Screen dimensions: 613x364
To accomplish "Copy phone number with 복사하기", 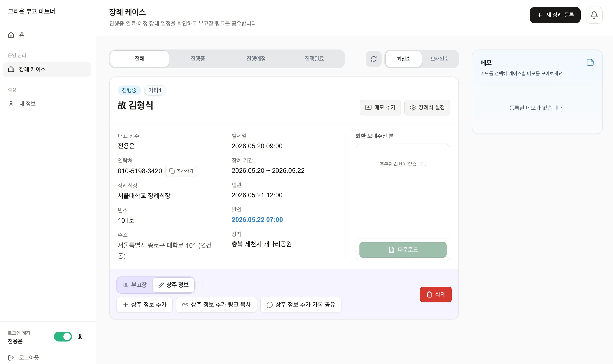I will pyautogui.click(x=181, y=171).
